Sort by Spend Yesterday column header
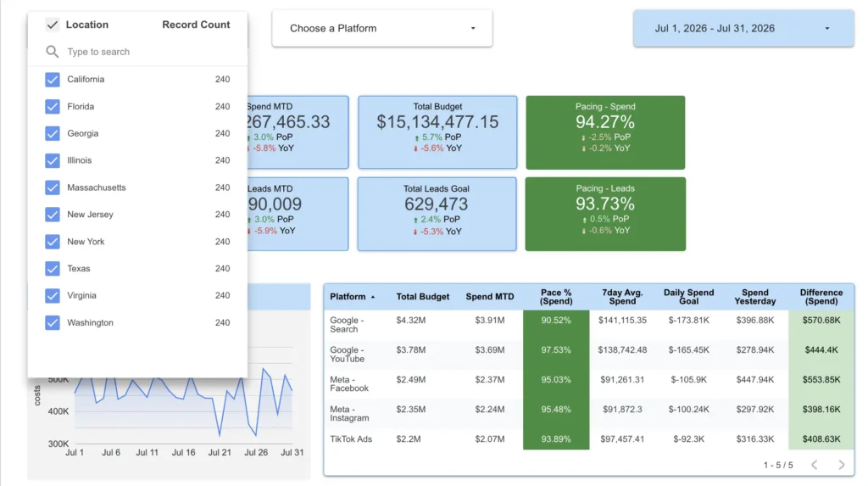The width and height of the screenshot is (868, 486). pyautogui.click(x=755, y=297)
